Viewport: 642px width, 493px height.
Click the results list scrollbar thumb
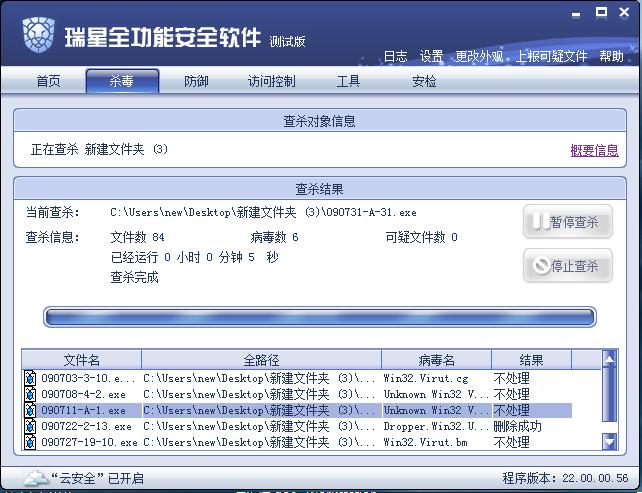pos(610,394)
